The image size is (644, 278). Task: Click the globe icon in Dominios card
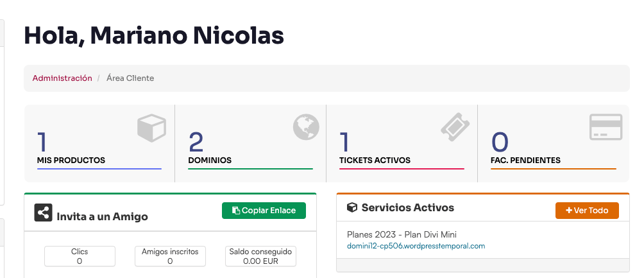tap(306, 127)
